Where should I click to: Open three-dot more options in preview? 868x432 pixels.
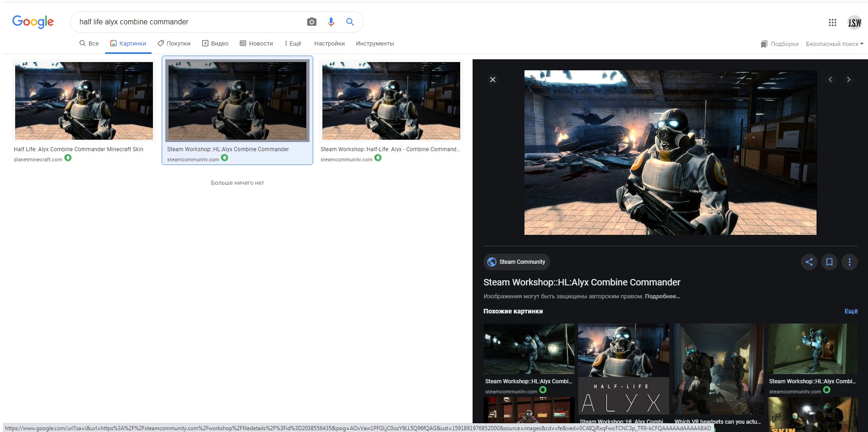pyautogui.click(x=850, y=262)
